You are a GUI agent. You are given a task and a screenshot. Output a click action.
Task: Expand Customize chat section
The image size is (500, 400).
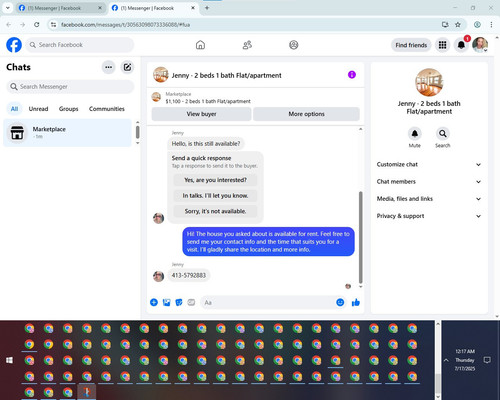tap(429, 164)
